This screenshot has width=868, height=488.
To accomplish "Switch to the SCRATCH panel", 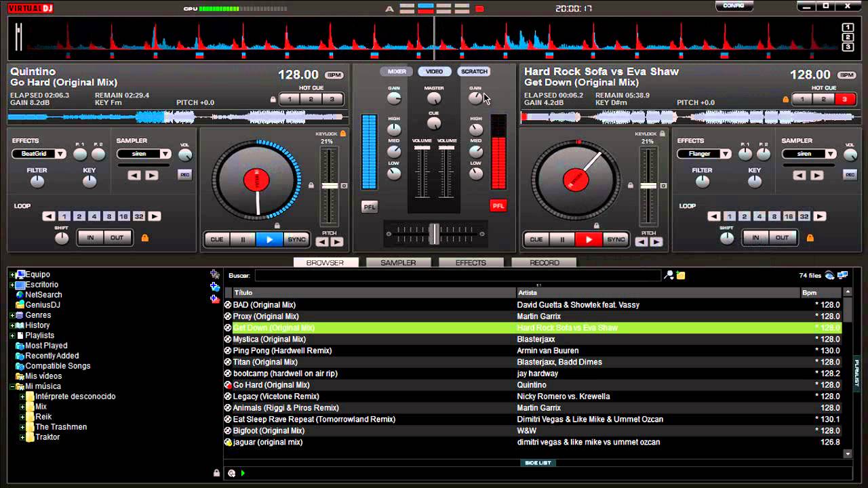I will tap(474, 71).
